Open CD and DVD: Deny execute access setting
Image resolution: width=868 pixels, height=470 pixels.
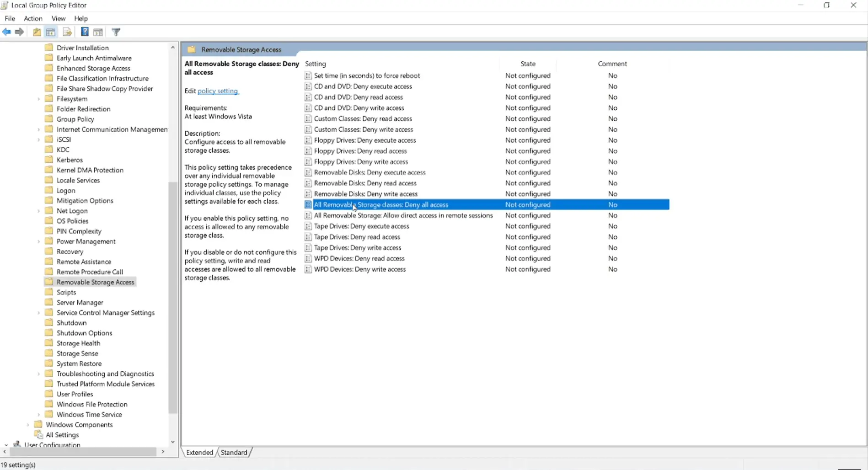coord(363,86)
